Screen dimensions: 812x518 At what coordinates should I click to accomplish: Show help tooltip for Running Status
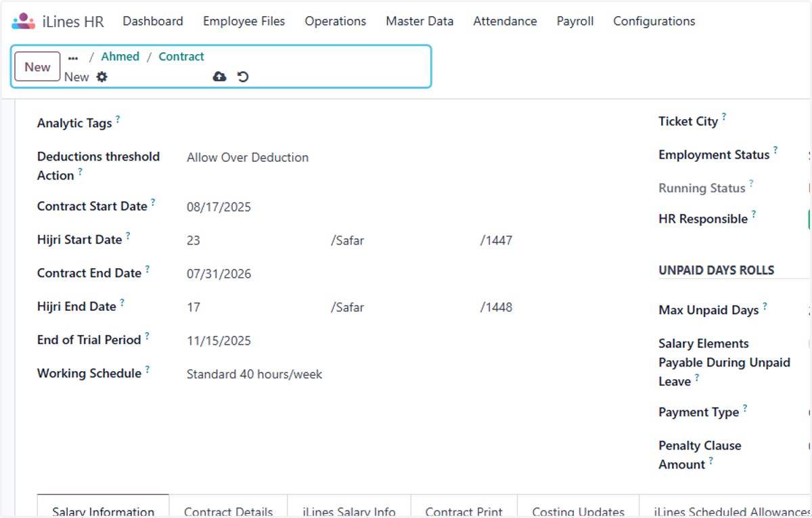(x=751, y=184)
